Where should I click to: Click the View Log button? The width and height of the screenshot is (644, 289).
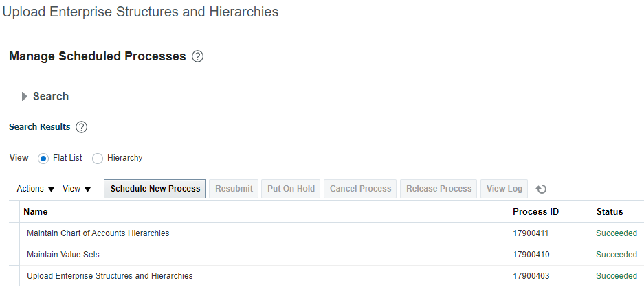[x=504, y=189]
